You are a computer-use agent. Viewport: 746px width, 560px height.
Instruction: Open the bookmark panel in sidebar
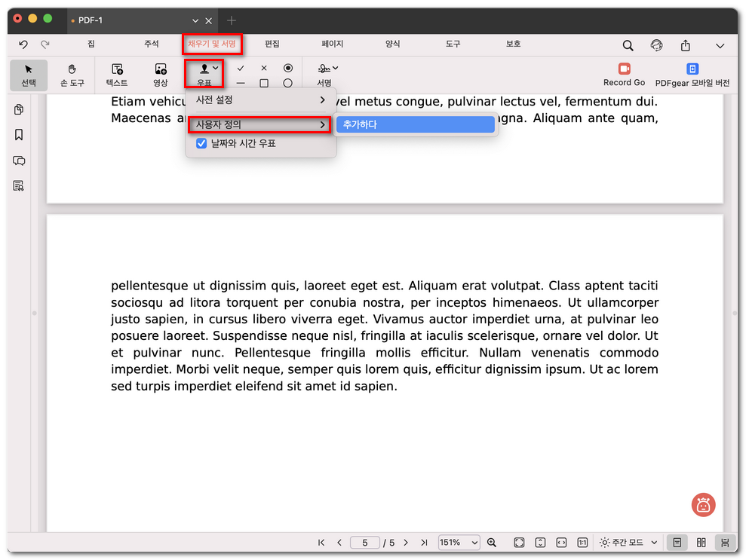[x=19, y=135]
